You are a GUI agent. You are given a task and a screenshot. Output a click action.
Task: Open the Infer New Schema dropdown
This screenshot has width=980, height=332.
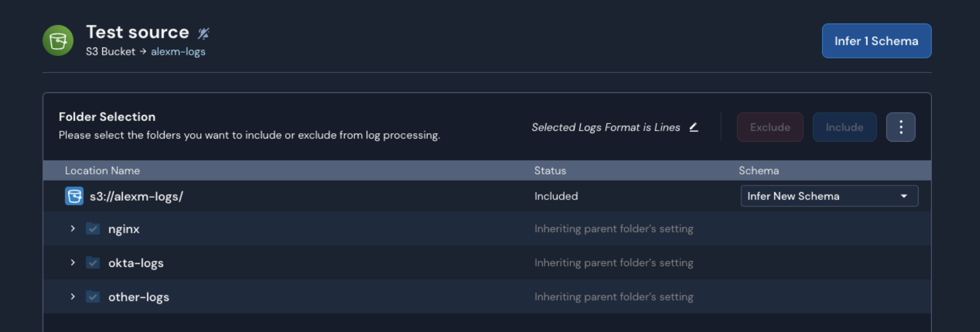829,196
